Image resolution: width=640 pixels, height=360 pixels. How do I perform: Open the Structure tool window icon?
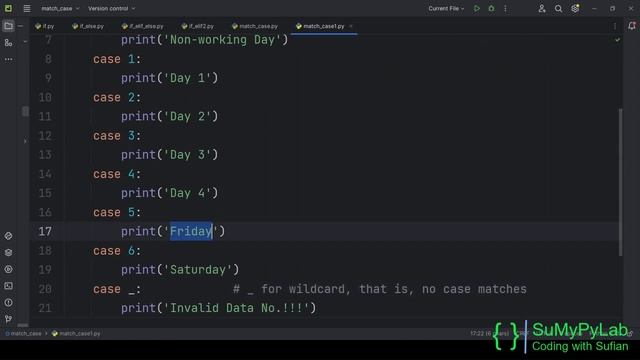(x=8, y=42)
